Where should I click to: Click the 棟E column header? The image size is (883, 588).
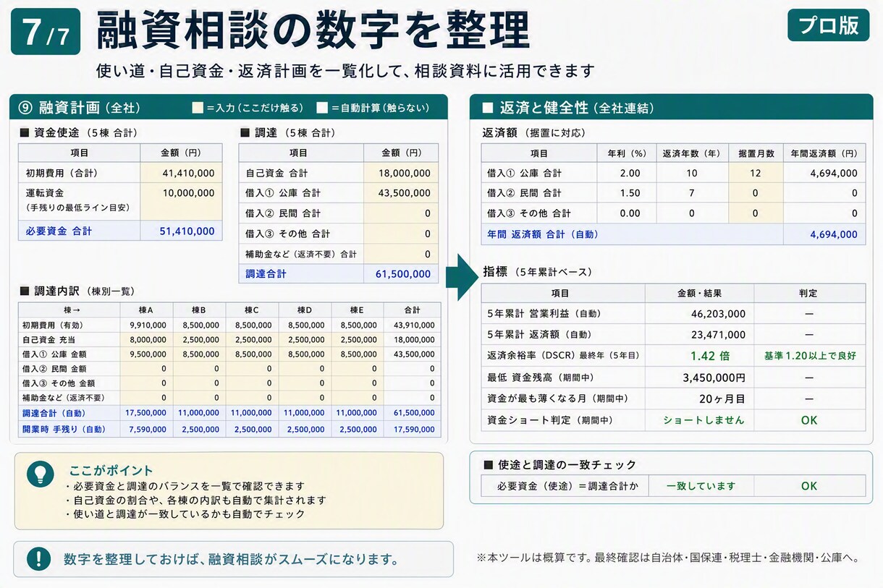point(358,310)
